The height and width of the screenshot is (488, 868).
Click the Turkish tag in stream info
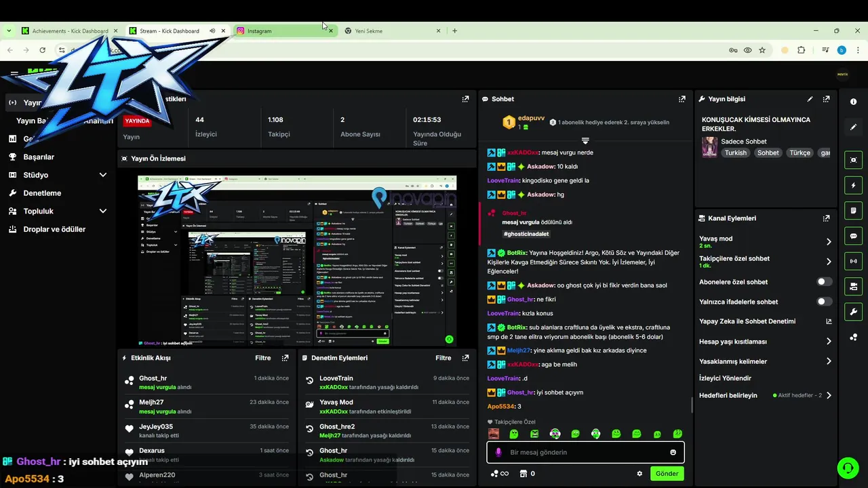(735, 152)
